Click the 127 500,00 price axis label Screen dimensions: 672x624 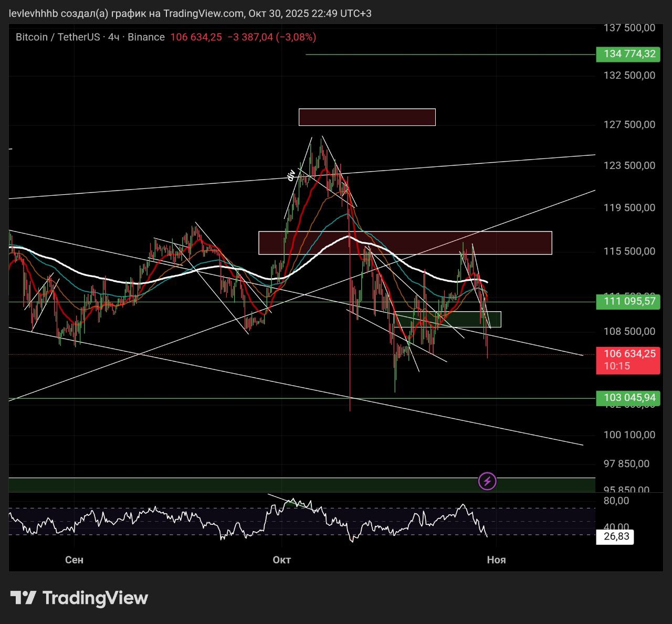(629, 124)
